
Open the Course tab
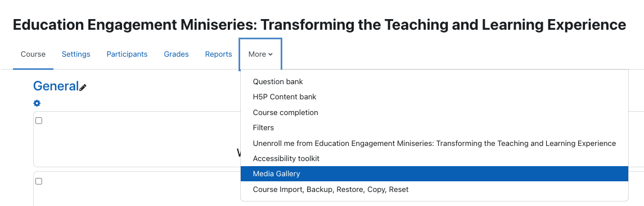point(33,54)
